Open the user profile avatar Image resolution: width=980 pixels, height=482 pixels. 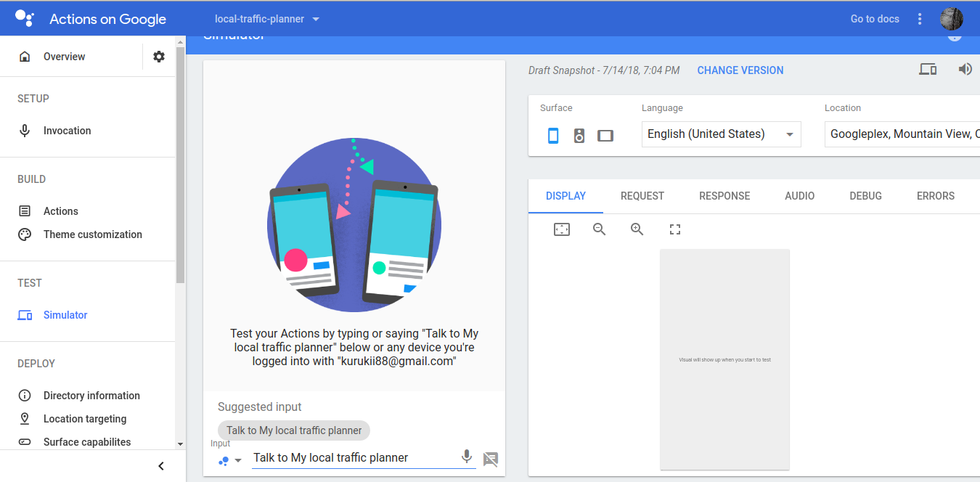[952, 19]
